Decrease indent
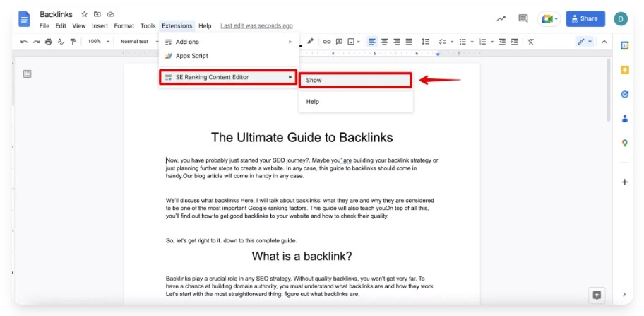 pyautogui.click(x=502, y=42)
